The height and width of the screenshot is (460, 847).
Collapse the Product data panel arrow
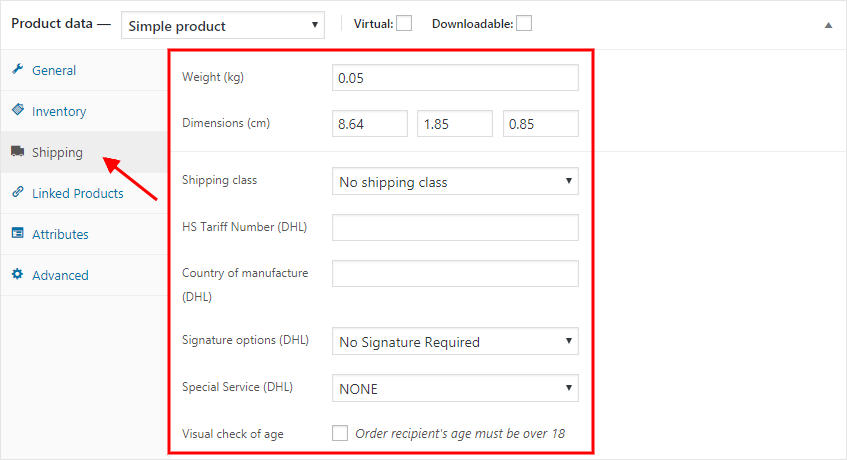point(828,25)
